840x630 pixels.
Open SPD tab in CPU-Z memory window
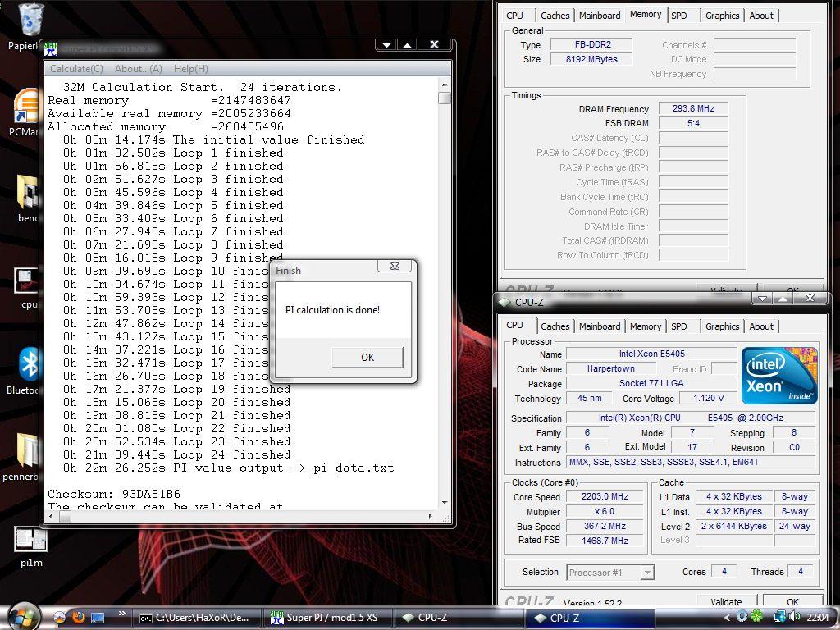[x=678, y=16]
